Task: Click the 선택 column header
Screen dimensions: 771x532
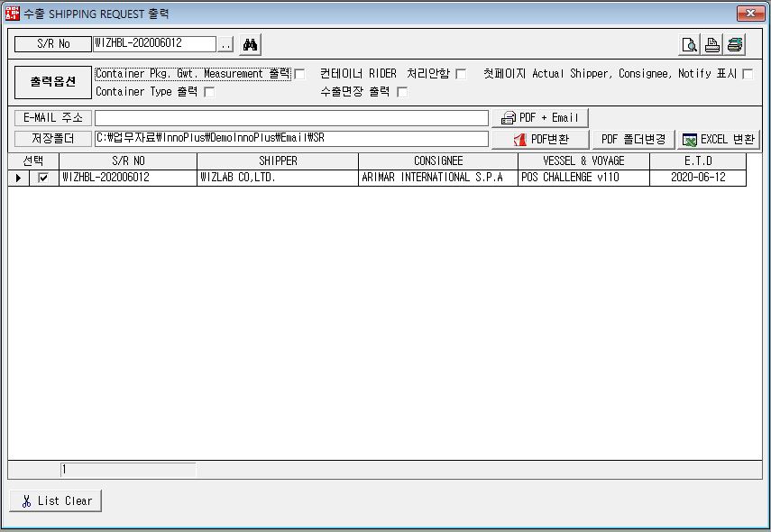Action: 33,161
